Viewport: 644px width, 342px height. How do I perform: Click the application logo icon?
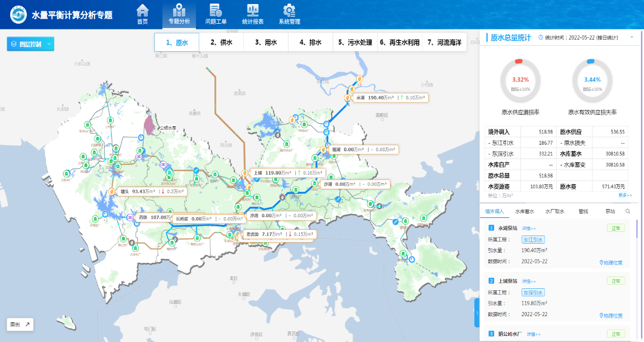pyautogui.click(x=18, y=15)
